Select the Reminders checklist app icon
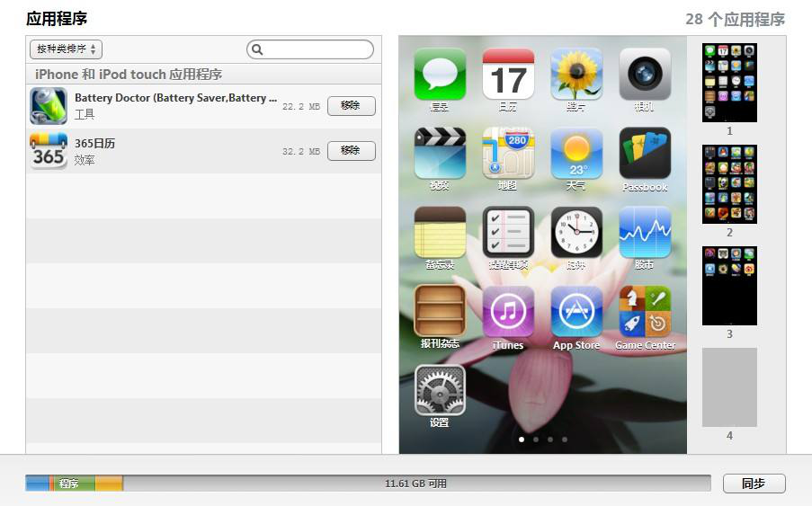 point(508,232)
